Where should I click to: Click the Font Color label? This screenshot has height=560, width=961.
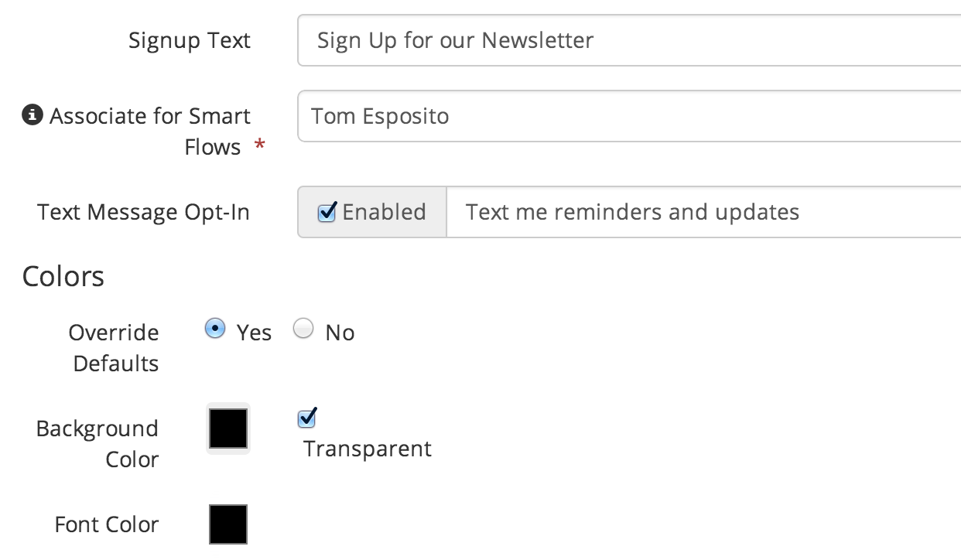[107, 524]
